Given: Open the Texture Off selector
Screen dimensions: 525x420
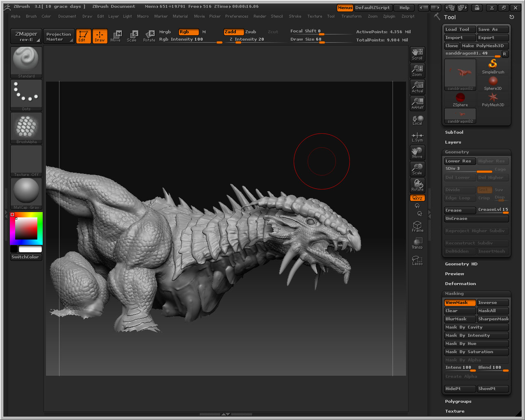Looking at the screenshot, I should click(26, 161).
